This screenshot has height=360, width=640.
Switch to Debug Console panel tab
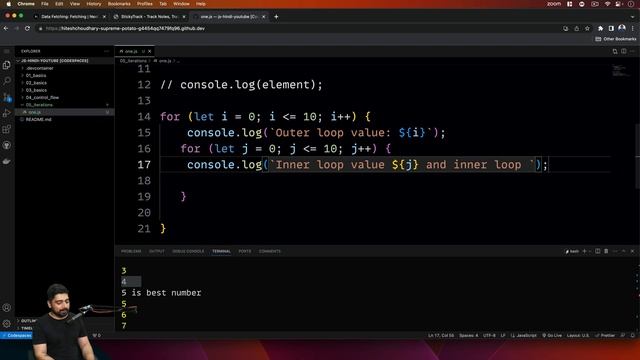point(188,251)
